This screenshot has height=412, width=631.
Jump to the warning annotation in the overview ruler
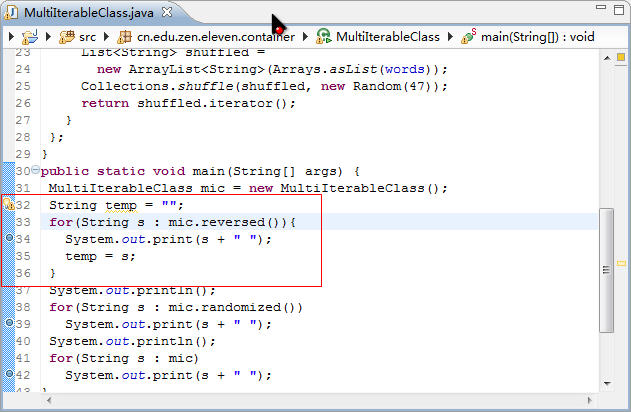(621, 264)
